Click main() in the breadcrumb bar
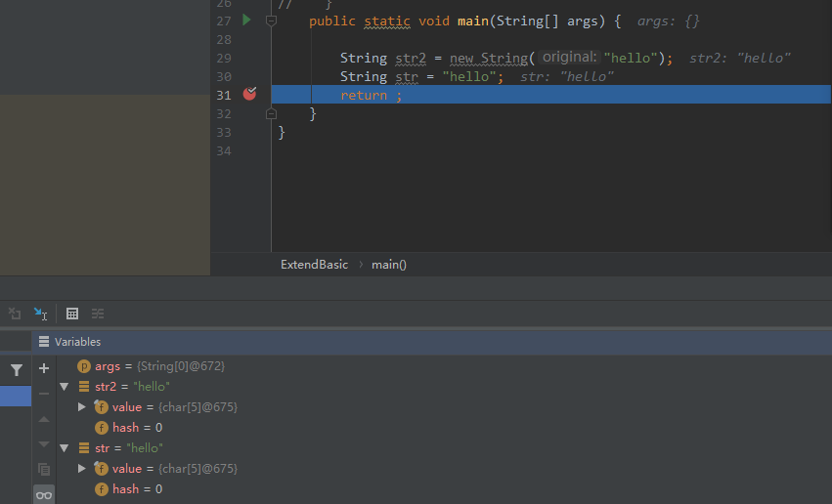 [x=389, y=265]
